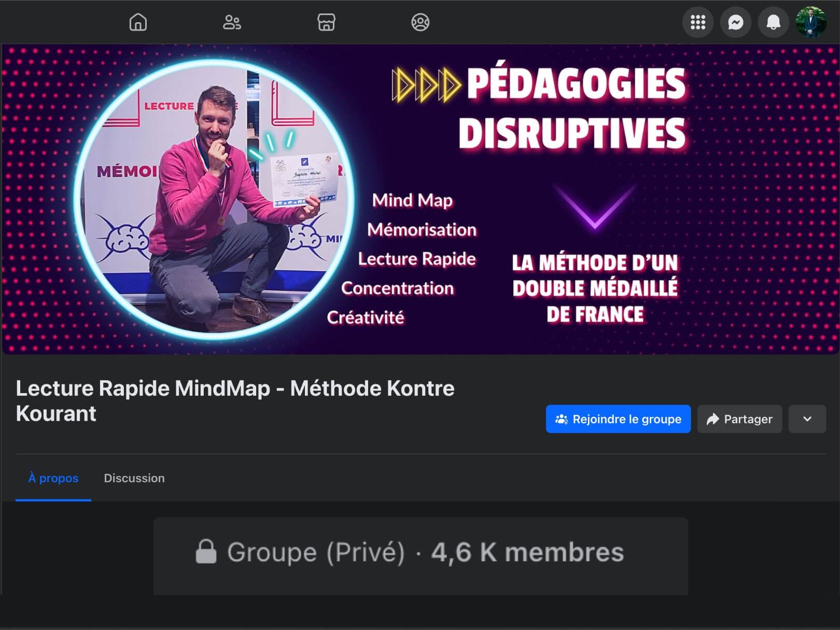The height and width of the screenshot is (630, 840).
Task: Select the À propos tab
Action: pos(53,478)
